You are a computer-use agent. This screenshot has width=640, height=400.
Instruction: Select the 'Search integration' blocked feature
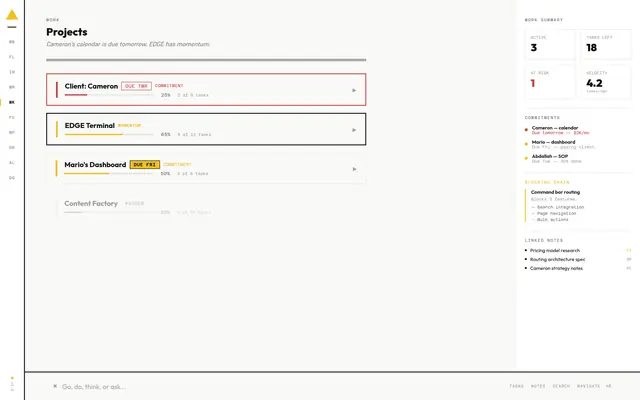point(560,207)
